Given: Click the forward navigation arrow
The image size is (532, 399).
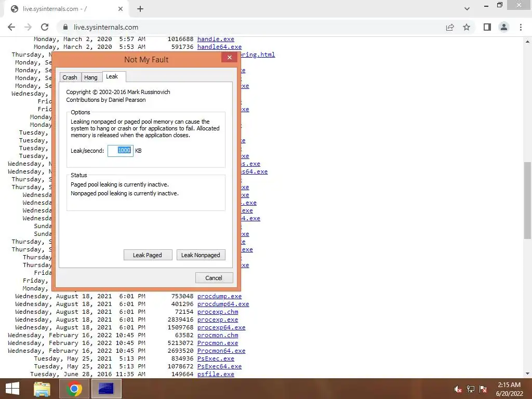Looking at the screenshot, I should coord(28,27).
